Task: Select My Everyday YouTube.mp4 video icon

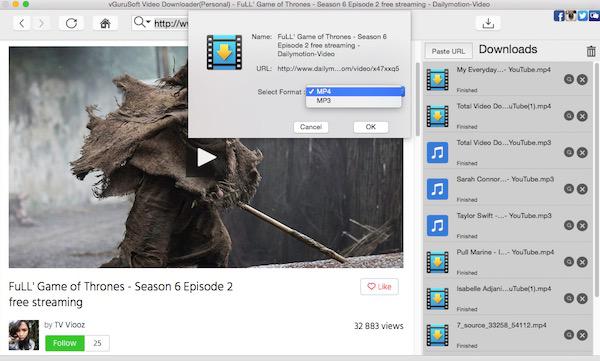Action: (x=437, y=79)
